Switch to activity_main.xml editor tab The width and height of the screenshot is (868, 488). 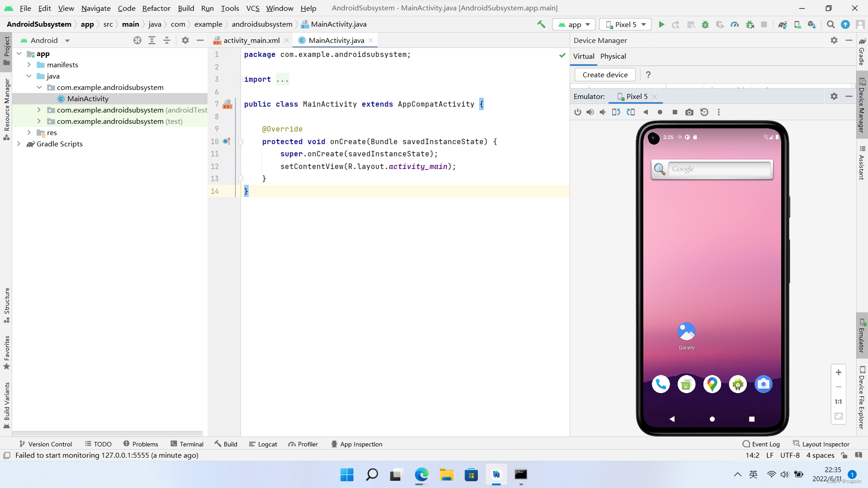[251, 40]
